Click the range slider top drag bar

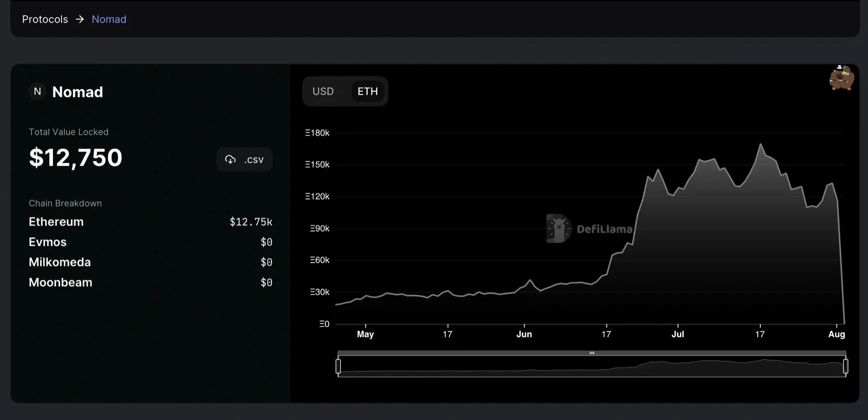point(592,353)
